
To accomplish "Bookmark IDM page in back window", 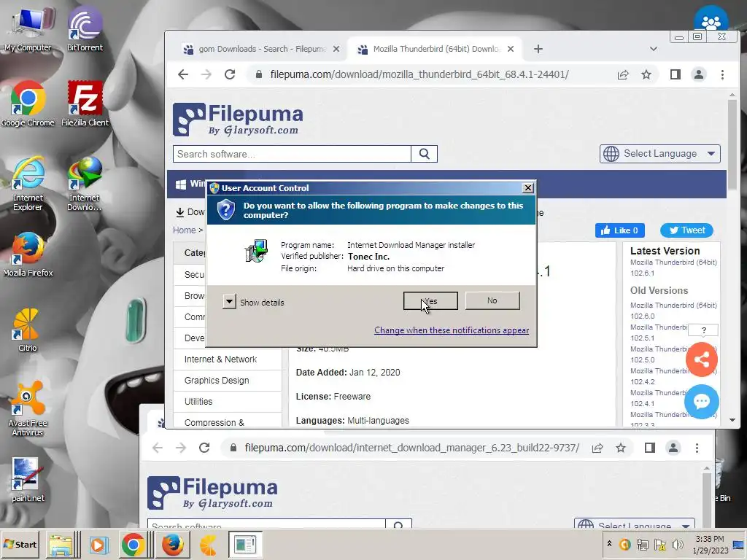I will (x=620, y=448).
